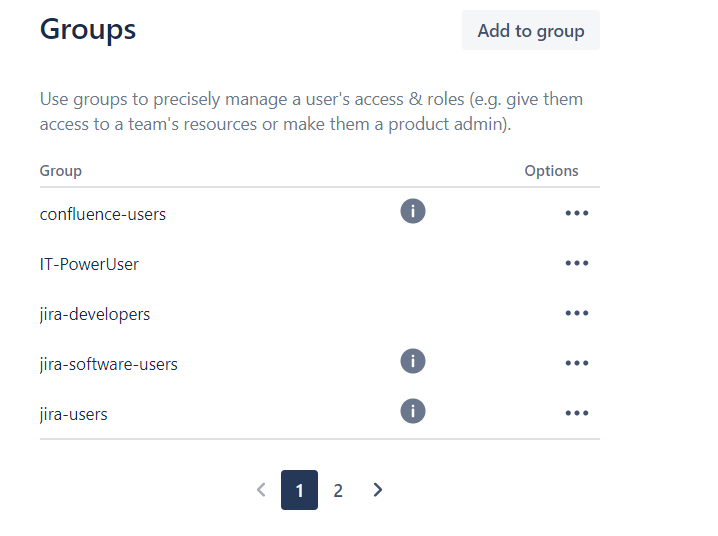Screen dimensions: 718x536
Task: Open options menu for IT-PowerUser
Action: [577, 263]
